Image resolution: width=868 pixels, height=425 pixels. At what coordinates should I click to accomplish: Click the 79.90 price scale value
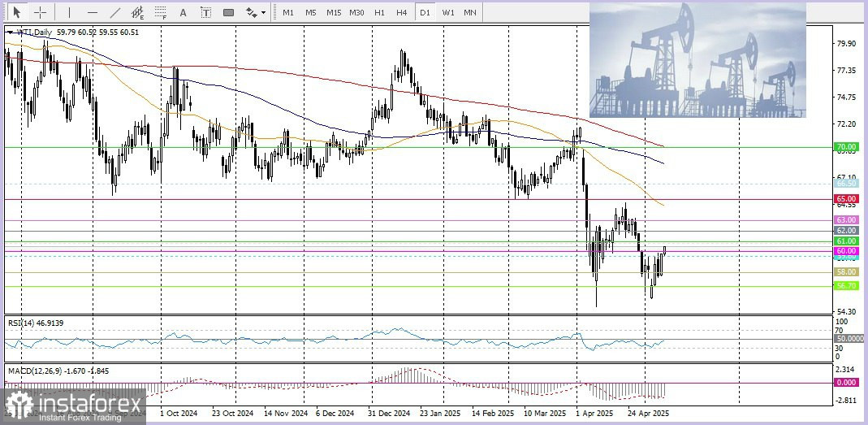[847, 43]
